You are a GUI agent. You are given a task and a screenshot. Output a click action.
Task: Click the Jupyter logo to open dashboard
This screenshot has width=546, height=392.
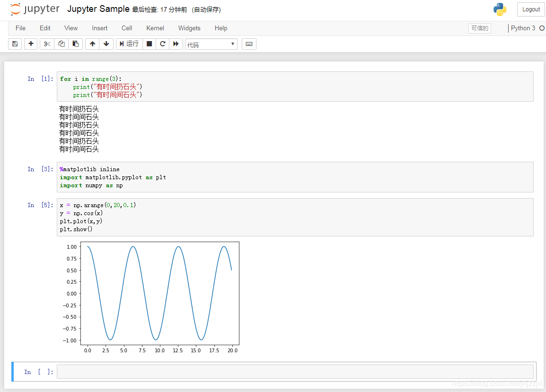click(x=35, y=9)
